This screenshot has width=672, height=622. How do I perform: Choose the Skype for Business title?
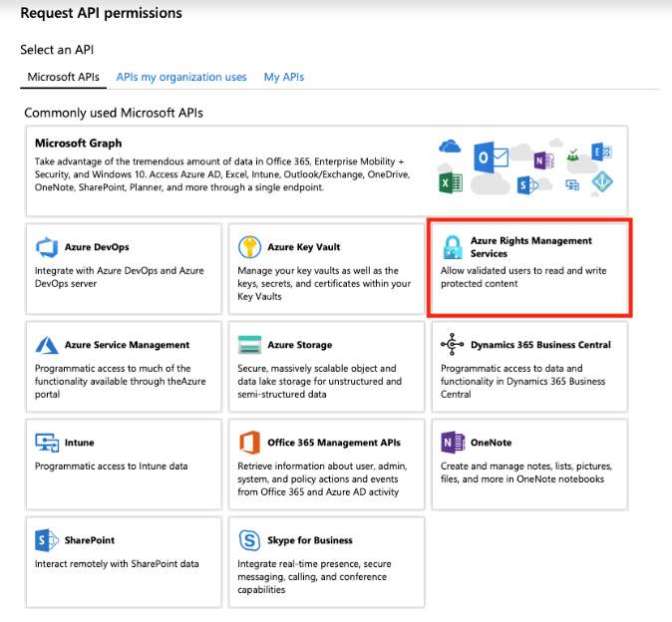click(x=310, y=540)
